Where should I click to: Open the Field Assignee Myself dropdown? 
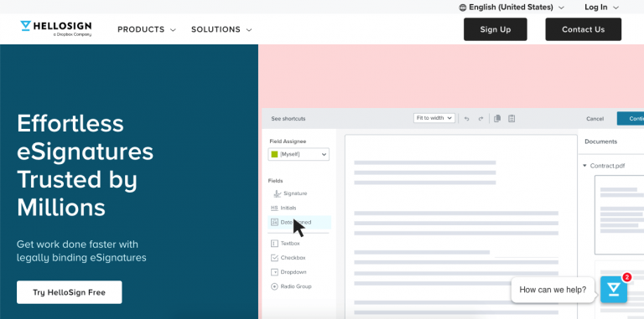coord(299,154)
